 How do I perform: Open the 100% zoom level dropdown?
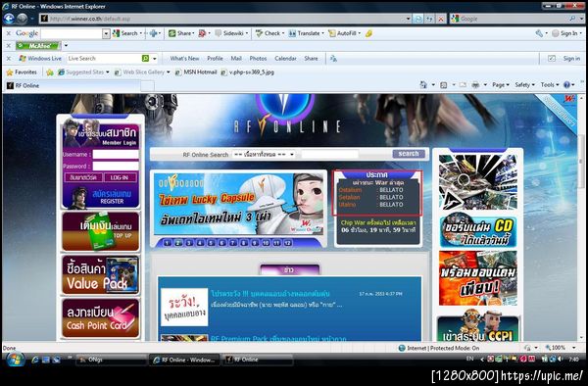pyautogui.click(x=573, y=348)
